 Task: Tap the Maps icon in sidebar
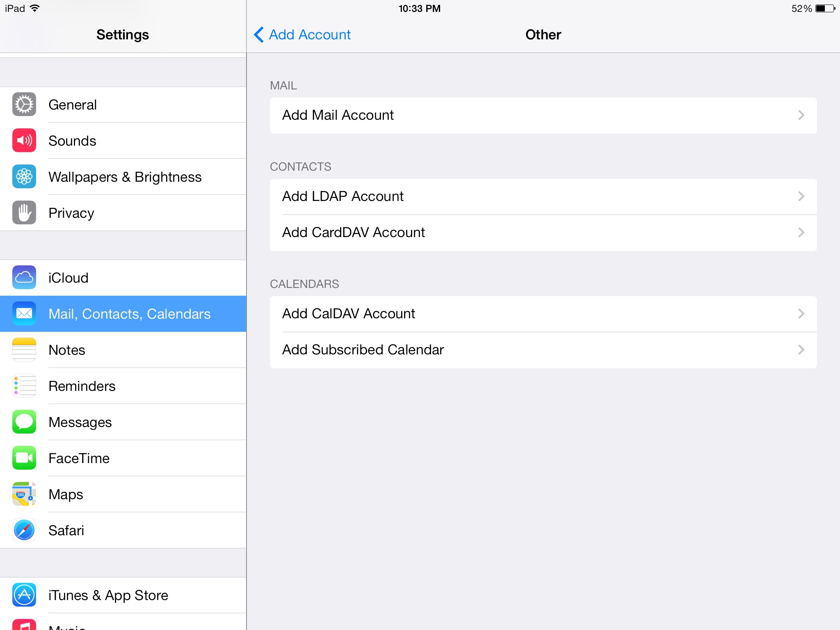[24, 494]
